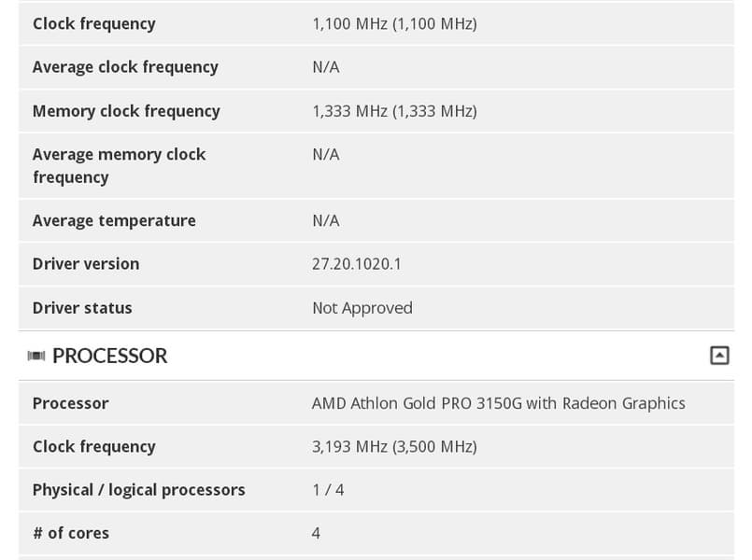752x560 pixels.
Task: Click the processor chip icon beside PROCESSOR
Action: tap(36, 356)
